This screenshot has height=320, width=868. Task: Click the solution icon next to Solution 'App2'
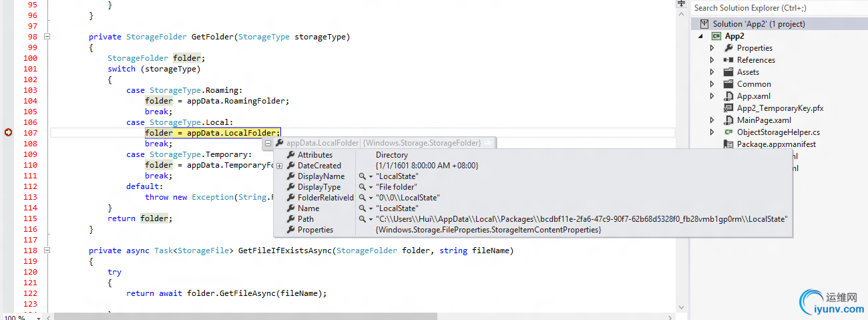pos(704,24)
